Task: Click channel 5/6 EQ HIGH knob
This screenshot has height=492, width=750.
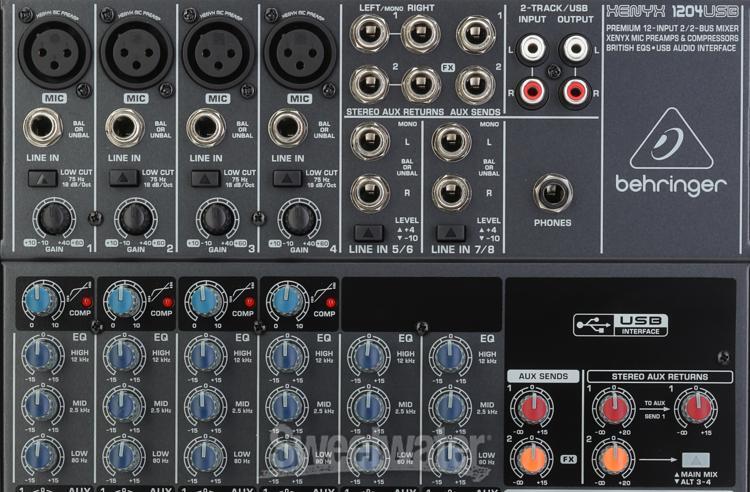Action: [368, 356]
